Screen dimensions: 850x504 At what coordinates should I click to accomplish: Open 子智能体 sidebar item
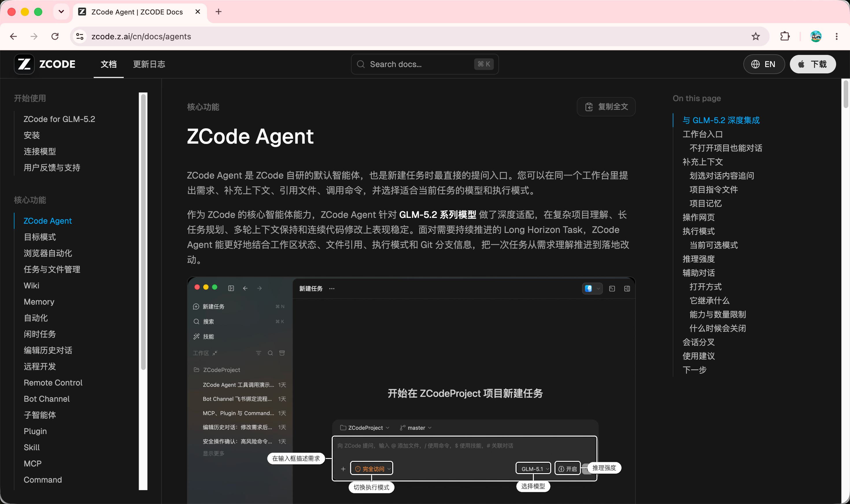[x=40, y=415]
